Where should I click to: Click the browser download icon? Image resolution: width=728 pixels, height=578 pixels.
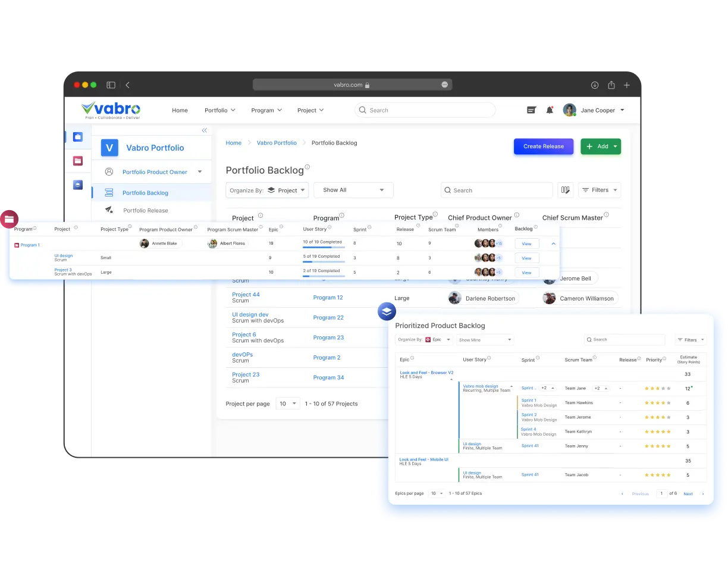pos(594,85)
